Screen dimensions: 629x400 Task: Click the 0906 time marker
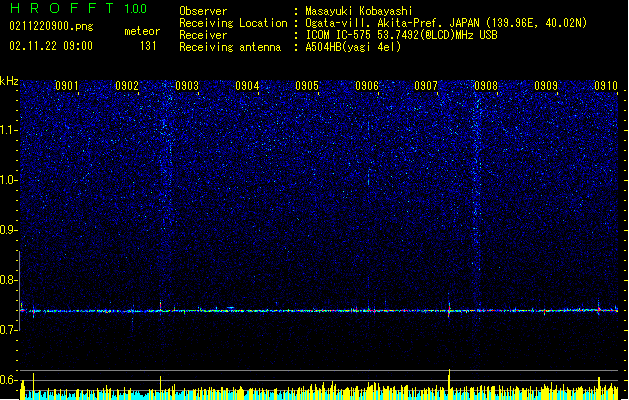[367, 85]
